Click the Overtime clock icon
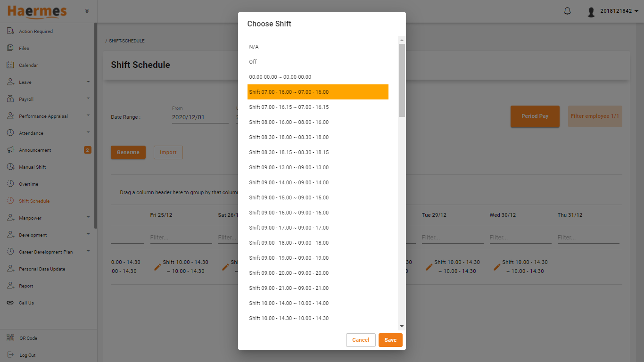Screen dimensions: 644x362 pos(10,184)
